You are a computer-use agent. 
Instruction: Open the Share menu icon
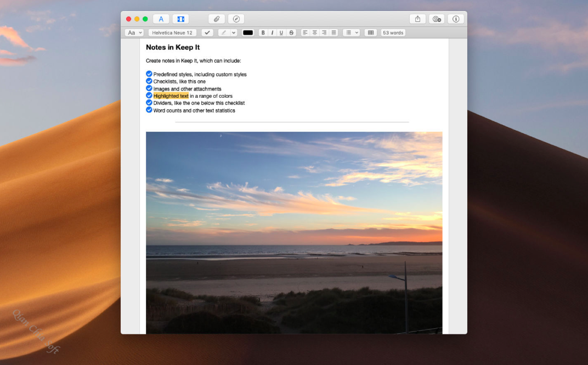pos(417,19)
